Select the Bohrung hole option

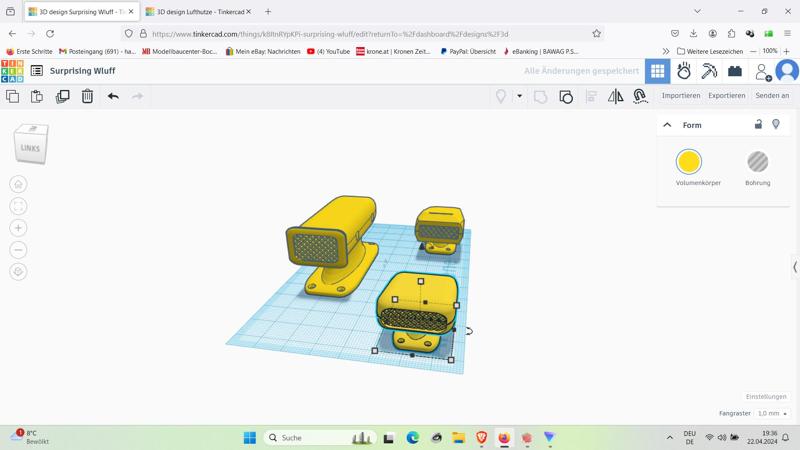[757, 162]
